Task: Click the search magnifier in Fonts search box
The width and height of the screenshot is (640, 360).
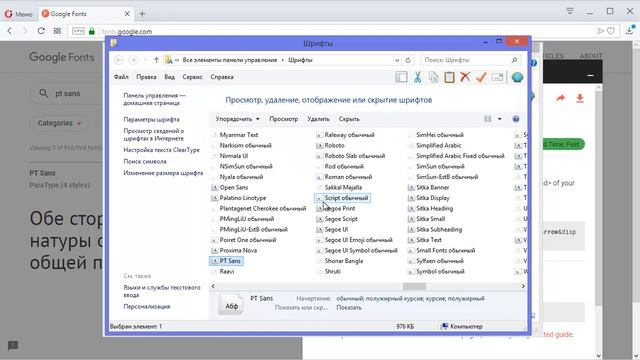Action: click(x=514, y=60)
